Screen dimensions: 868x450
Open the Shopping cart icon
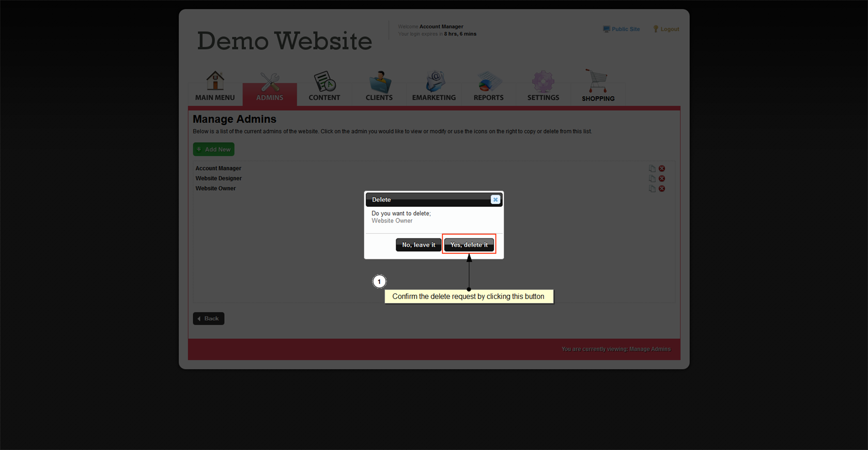[598, 82]
